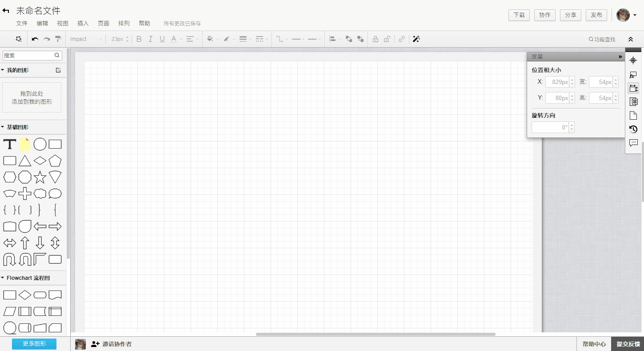Open the text alignment dropdown
This screenshot has height=351, width=644.
pos(192,39)
